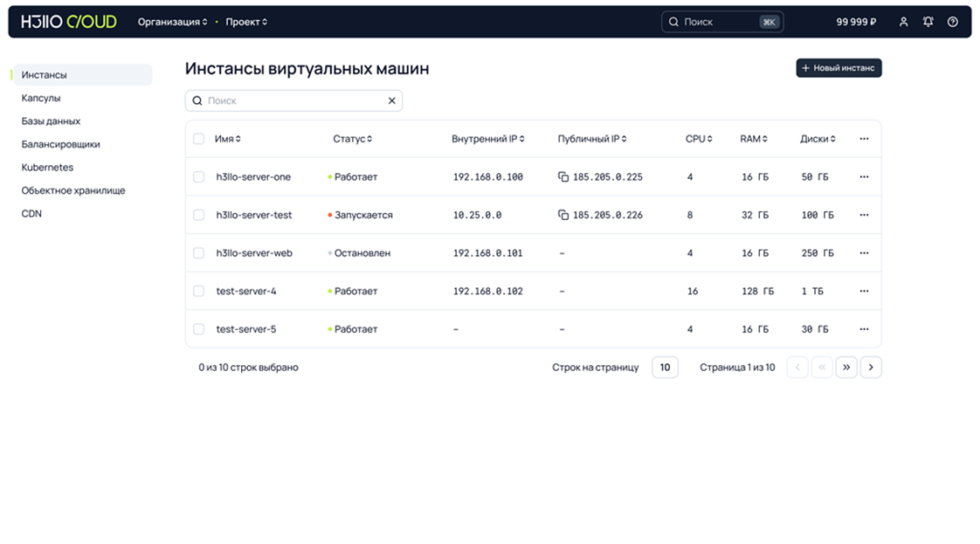This screenshot has height=544, width=980.
Task: Check the row for test-server-4
Action: click(198, 291)
